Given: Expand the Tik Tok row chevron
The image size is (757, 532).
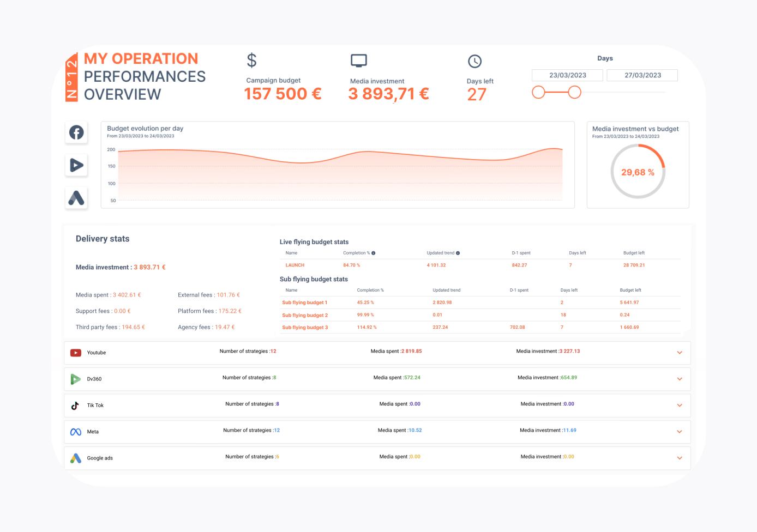Looking at the screenshot, I should coord(680,406).
